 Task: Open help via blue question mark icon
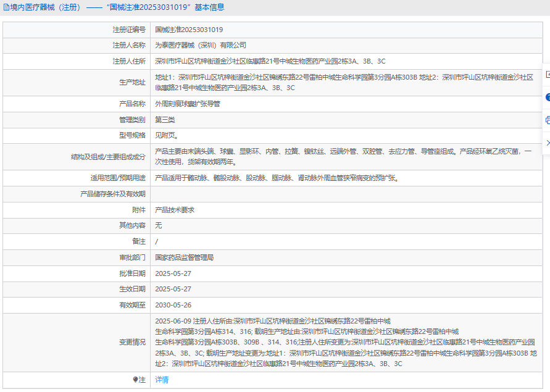coord(547,97)
